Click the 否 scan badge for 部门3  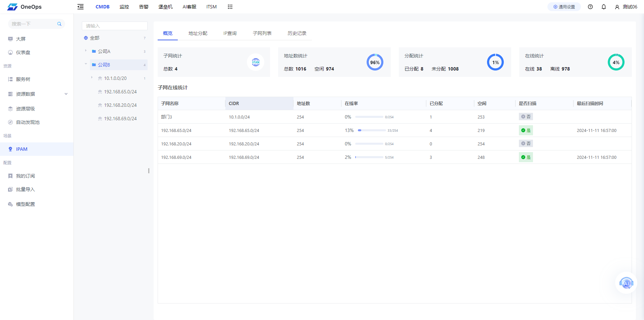coord(526,117)
